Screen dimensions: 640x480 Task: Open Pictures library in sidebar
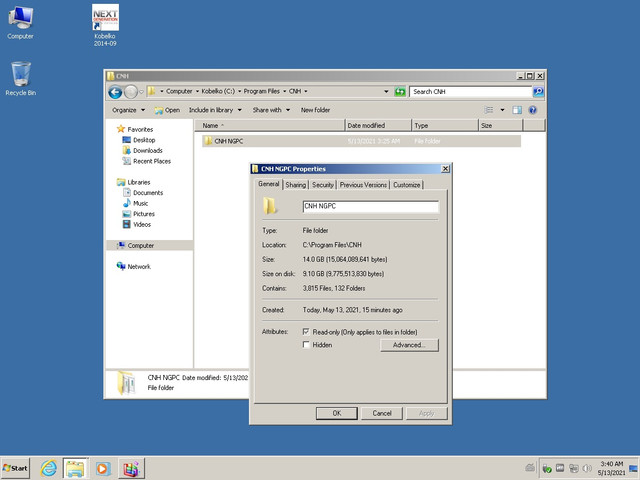(143, 214)
